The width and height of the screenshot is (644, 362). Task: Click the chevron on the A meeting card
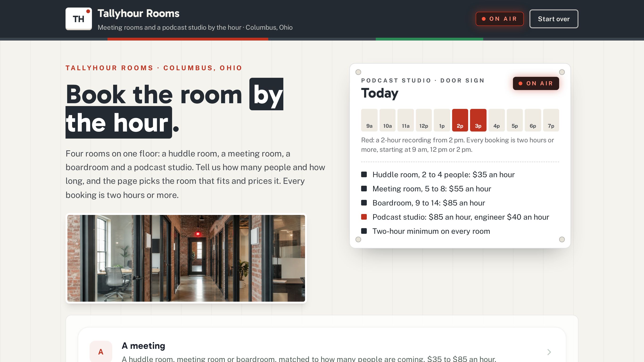tap(549, 352)
